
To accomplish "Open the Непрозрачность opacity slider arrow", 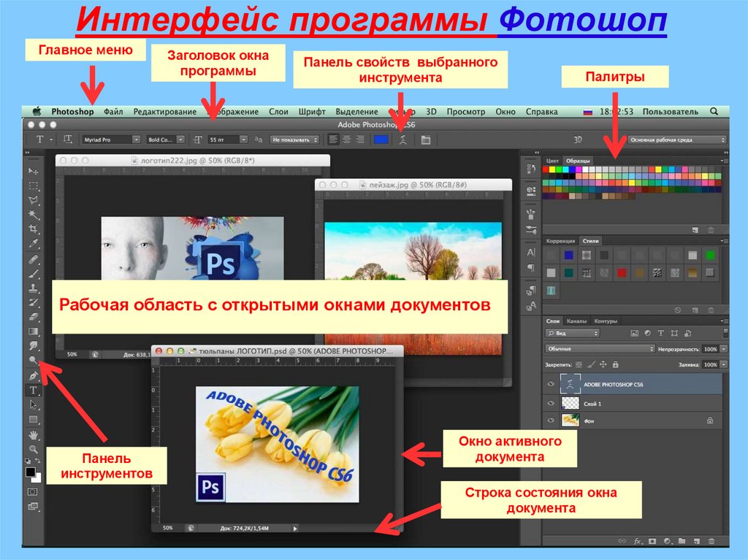I will click(x=724, y=349).
